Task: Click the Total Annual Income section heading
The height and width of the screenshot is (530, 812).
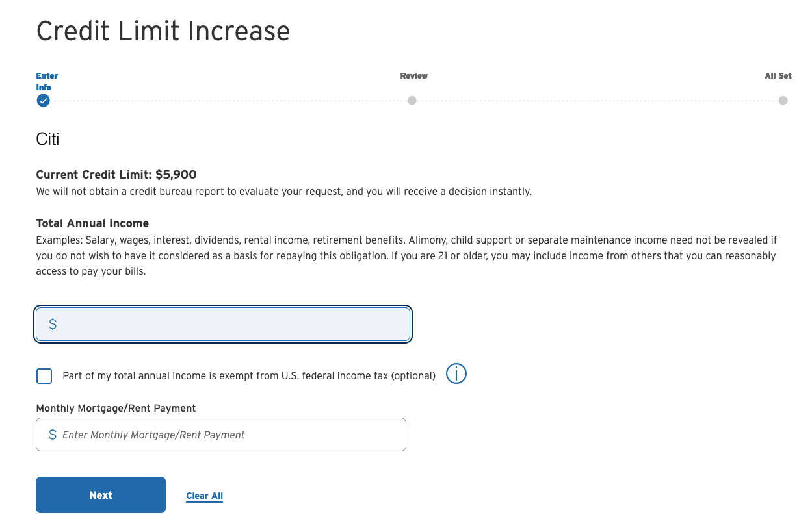Action: 92,223
